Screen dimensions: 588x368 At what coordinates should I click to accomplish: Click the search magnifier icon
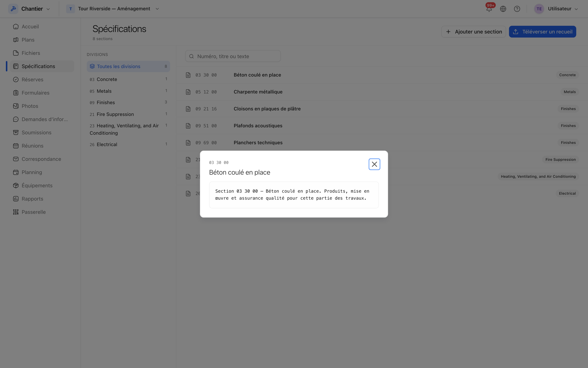[191, 56]
